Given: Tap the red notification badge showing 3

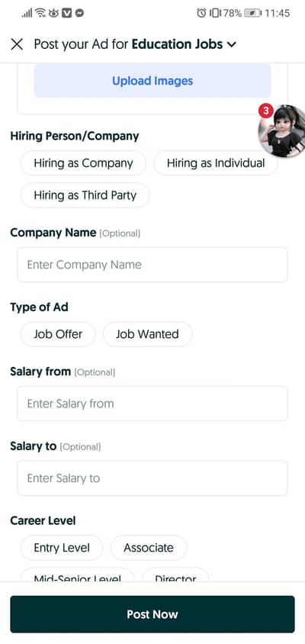Looking at the screenshot, I should pyautogui.click(x=266, y=111).
